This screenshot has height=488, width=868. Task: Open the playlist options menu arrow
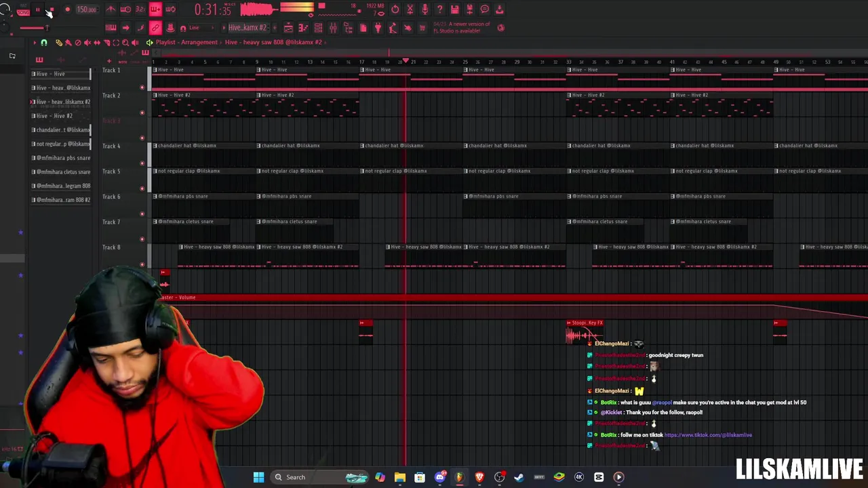pos(35,43)
